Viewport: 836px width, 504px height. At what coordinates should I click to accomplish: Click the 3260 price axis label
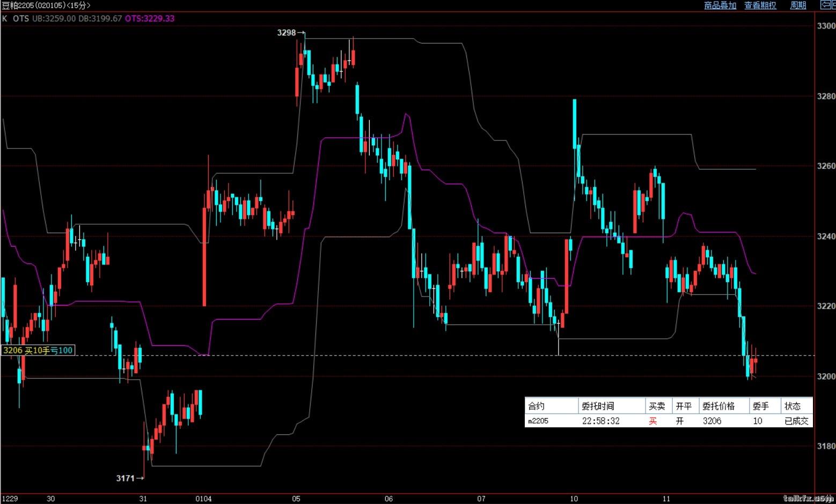pos(826,166)
